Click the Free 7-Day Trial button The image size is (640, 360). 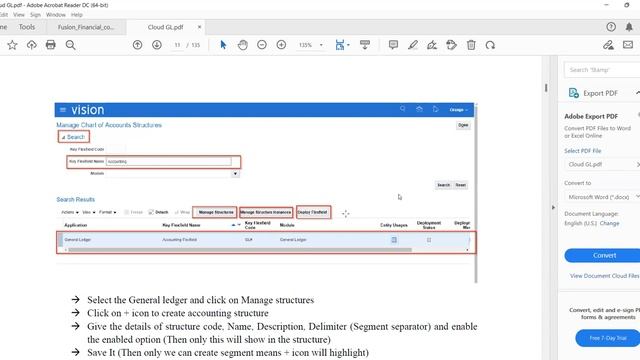click(x=608, y=338)
